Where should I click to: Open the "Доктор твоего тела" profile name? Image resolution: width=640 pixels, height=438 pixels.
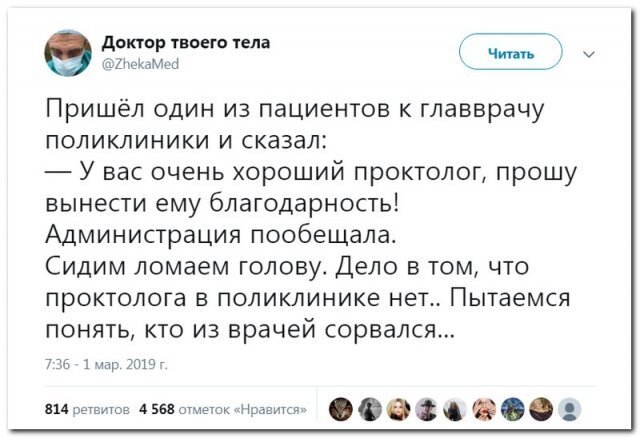click(x=186, y=42)
